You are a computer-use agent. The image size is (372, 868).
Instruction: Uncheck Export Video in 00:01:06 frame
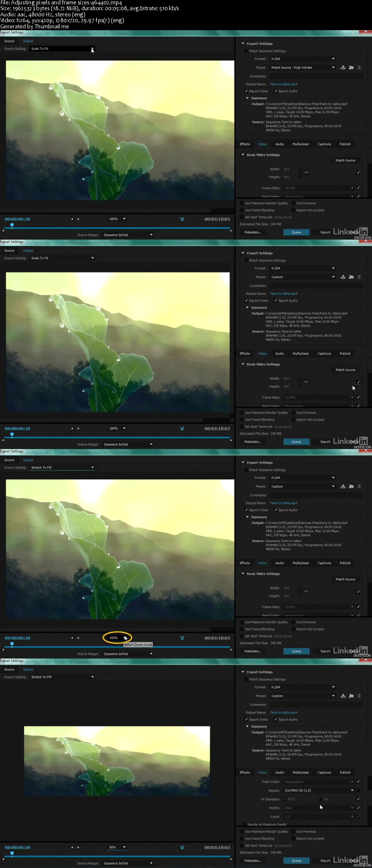246,91
